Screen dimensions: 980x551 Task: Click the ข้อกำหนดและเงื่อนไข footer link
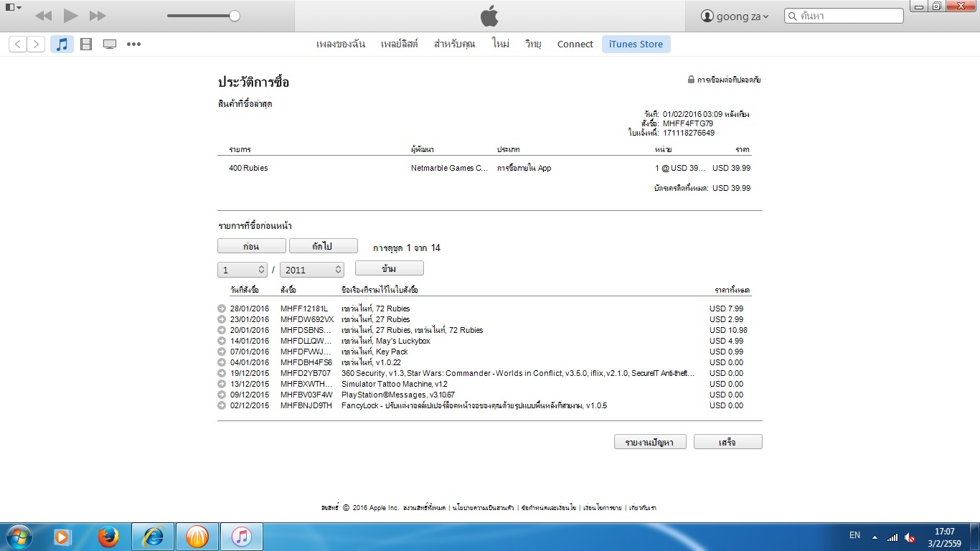click(549, 508)
